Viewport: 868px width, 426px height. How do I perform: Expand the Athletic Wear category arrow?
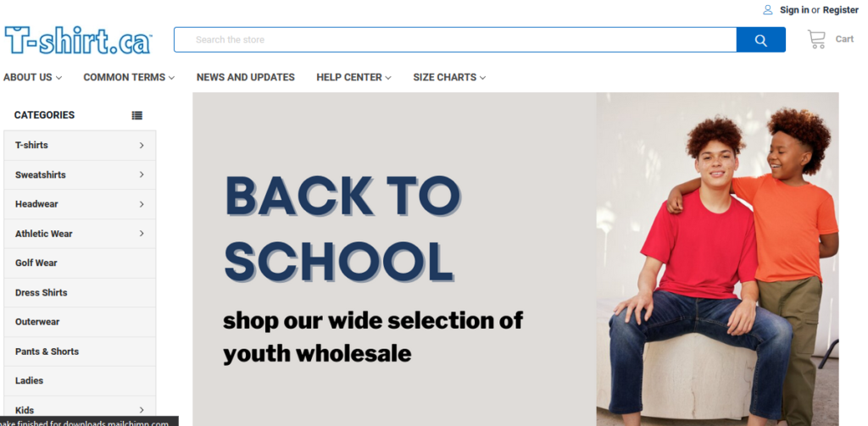142,234
